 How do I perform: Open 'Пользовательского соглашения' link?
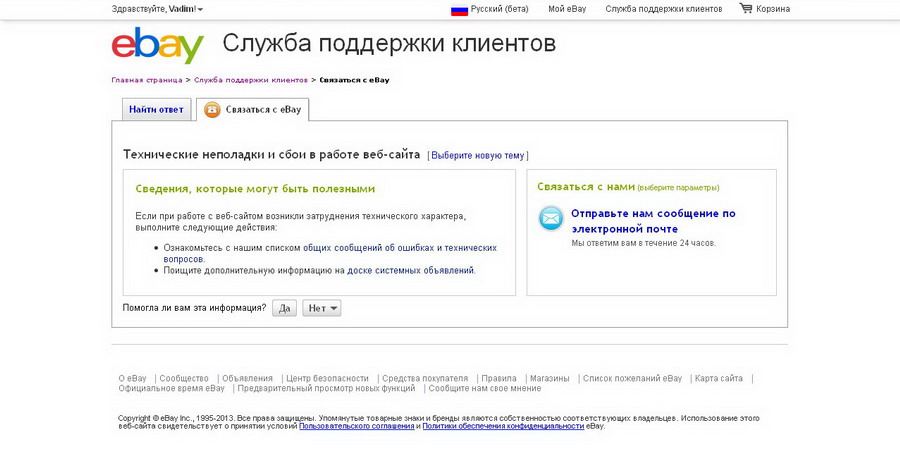click(x=356, y=427)
